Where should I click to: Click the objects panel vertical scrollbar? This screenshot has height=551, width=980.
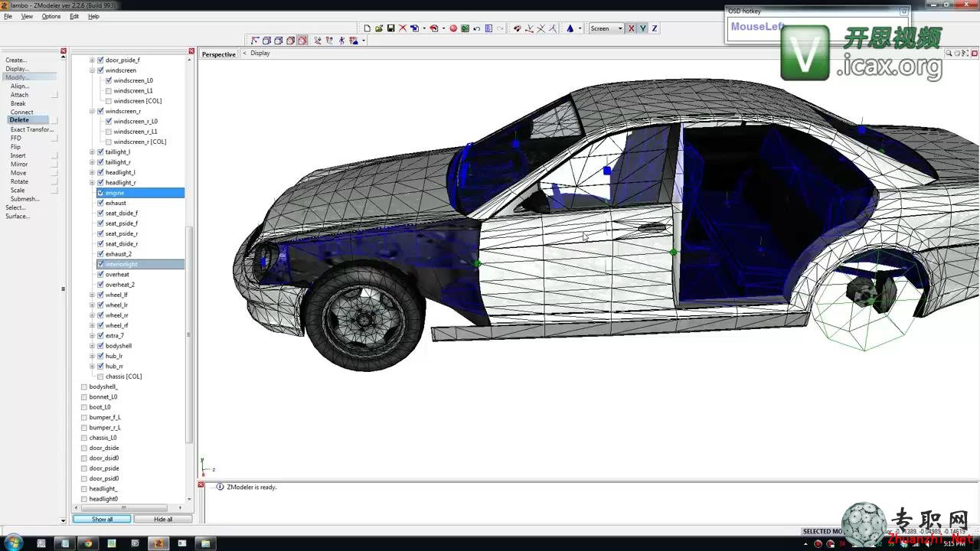pyautogui.click(x=190, y=334)
